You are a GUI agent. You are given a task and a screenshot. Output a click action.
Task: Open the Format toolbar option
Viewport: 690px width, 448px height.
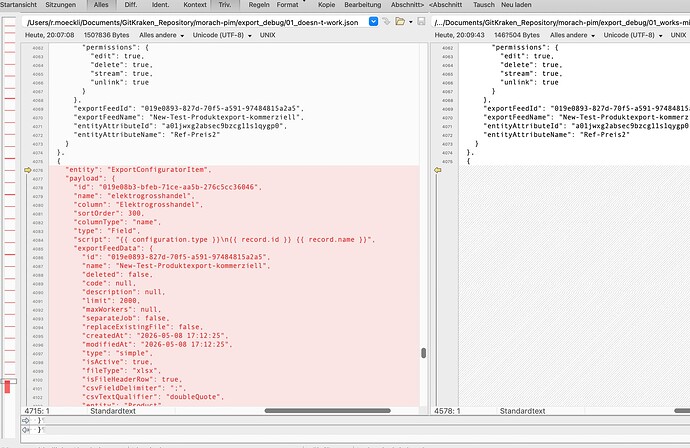tap(287, 5)
